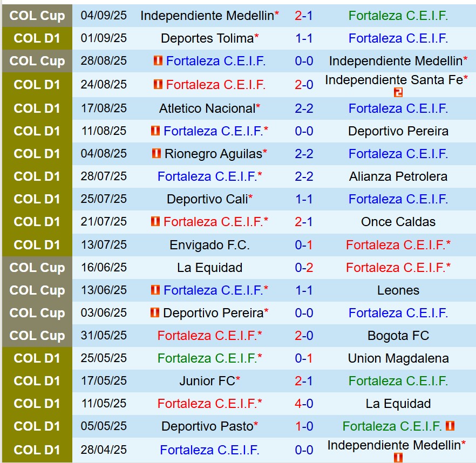Click the card icon beside Fortaleza on 24/08/25

click(x=158, y=85)
